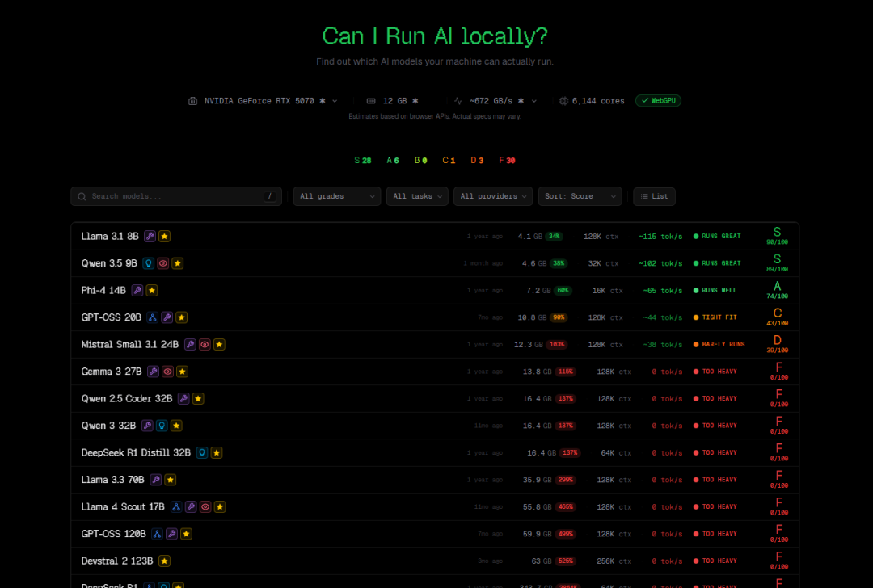Image resolution: width=873 pixels, height=588 pixels.
Task: Filter by F grade count
Action: (507, 160)
